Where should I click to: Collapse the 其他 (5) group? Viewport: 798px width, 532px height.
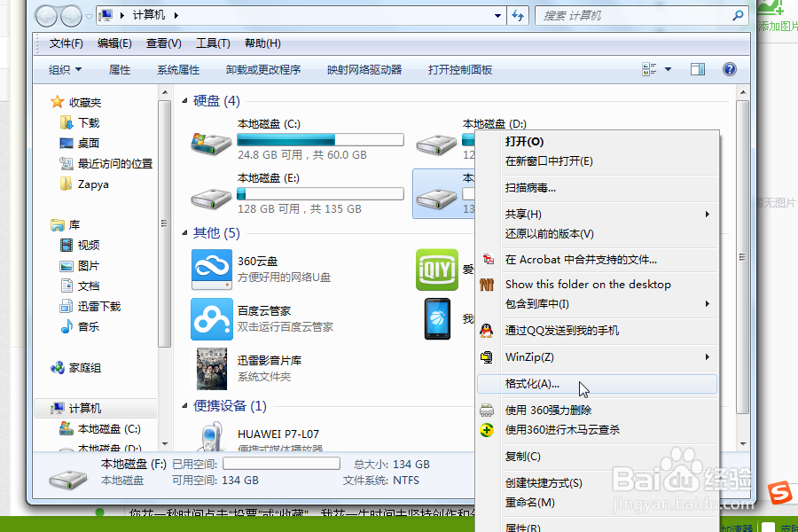pyautogui.click(x=184, y=233)
